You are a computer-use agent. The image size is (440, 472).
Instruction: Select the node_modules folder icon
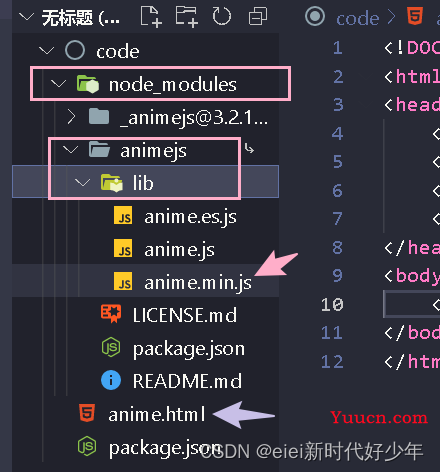[88, 84]
